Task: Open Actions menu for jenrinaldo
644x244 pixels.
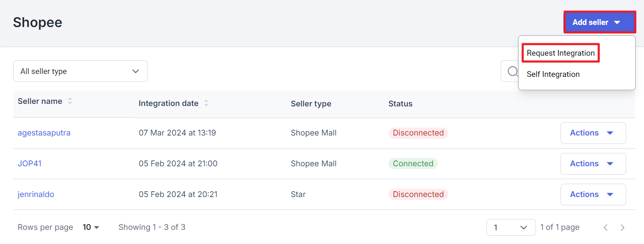Action: 593,195
